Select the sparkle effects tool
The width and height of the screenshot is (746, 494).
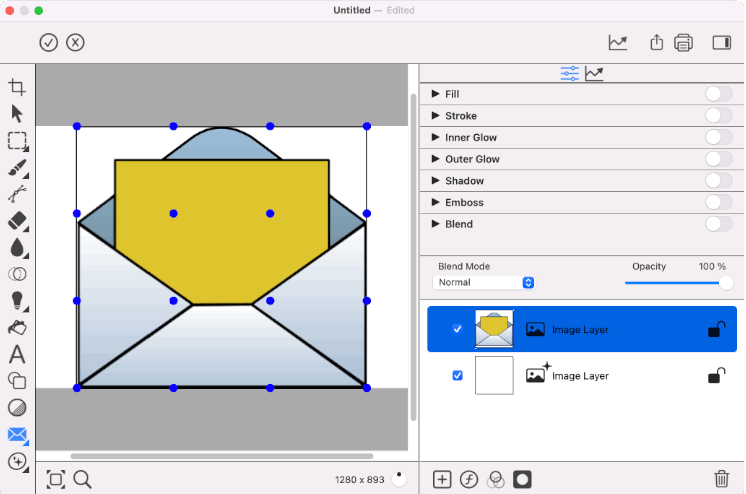pos(18,462)
